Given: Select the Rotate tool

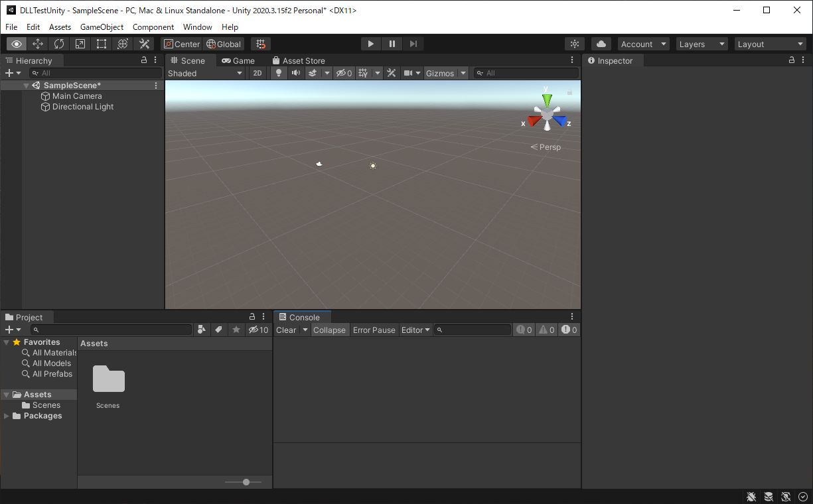Looking at the screenshot, I should [59, 44].
